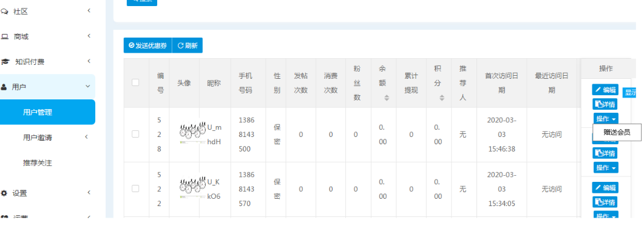Click the 商城 laptop icon in sidebar
644x237 pixels.
[4, 36]
